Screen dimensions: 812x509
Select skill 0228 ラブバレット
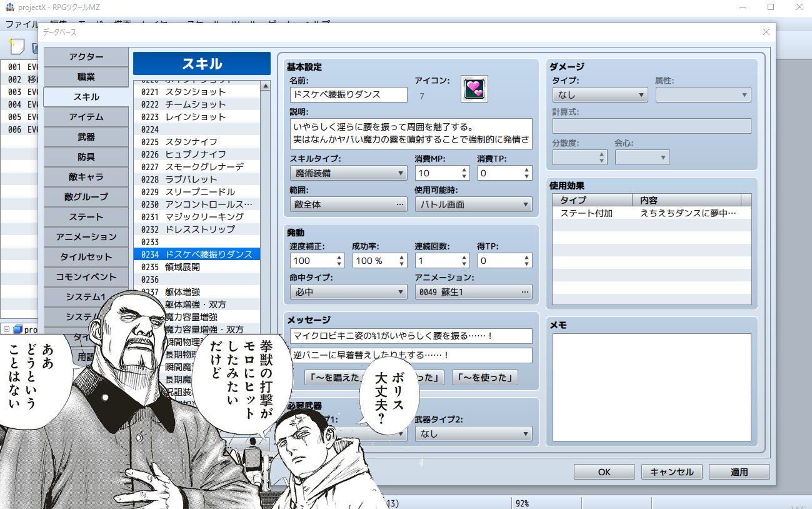197,179
